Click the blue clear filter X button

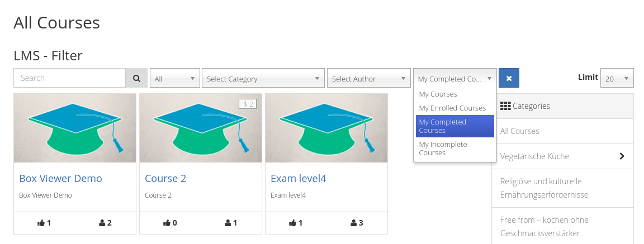click(509, 78)
